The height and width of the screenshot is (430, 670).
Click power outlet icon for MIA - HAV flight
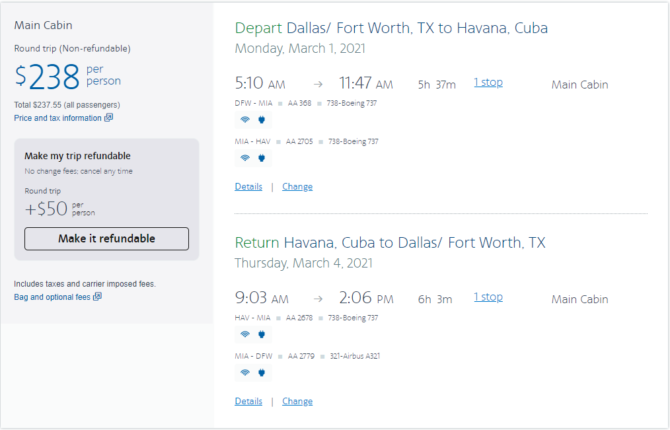[x=261, y=158]
